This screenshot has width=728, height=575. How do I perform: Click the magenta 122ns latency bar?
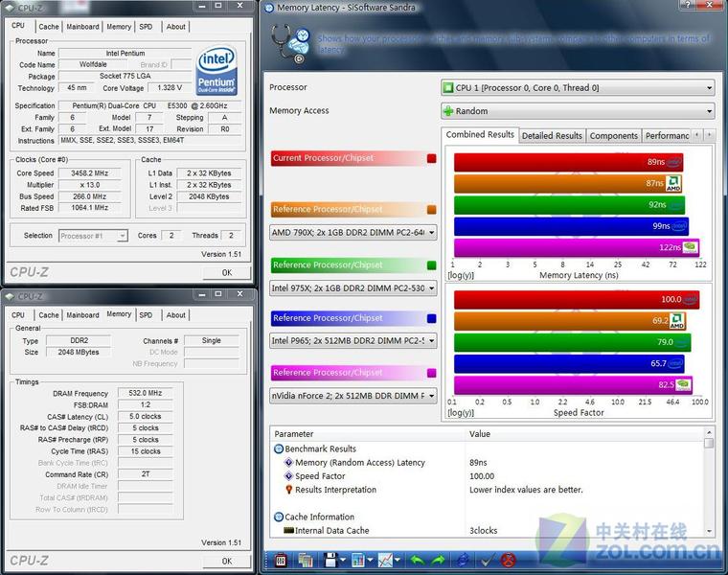point(577,247)
